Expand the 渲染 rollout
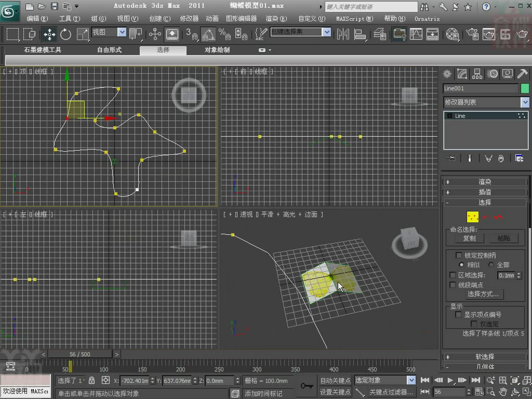This screenshot has height=399, width=532. coord(485,182)
